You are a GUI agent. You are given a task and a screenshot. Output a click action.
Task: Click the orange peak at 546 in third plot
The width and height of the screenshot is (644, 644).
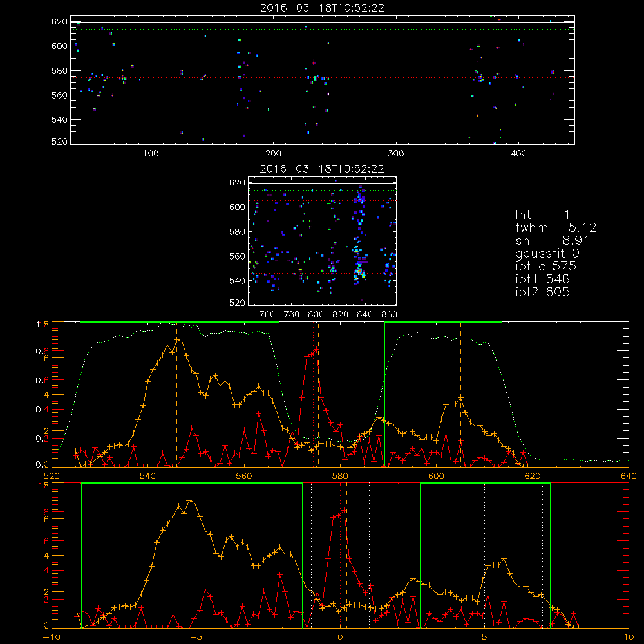(177, 339)
